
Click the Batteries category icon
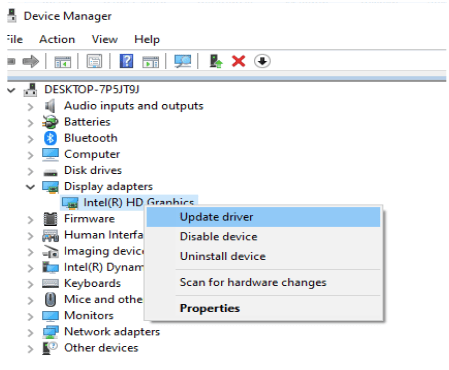[x=50, y=122]
